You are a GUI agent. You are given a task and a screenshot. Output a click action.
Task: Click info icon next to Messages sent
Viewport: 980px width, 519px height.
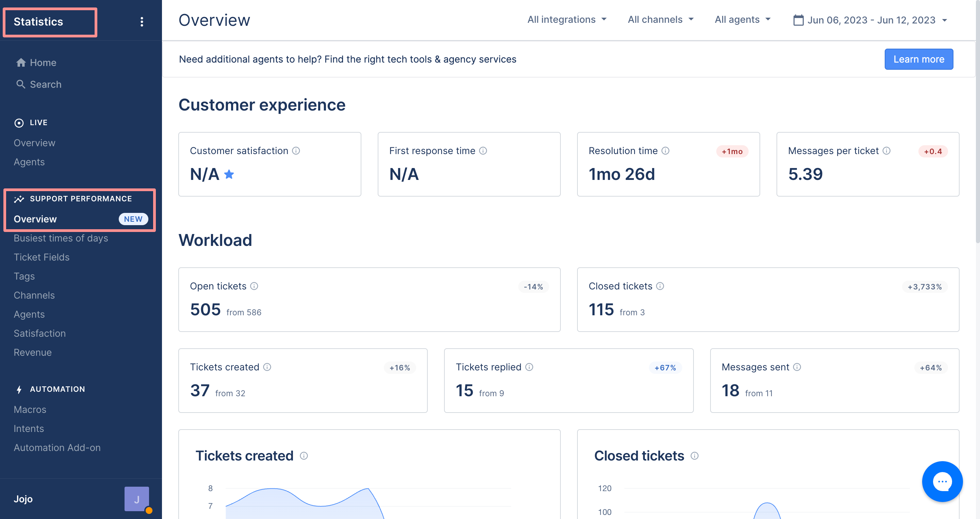[x=797, y=367]
